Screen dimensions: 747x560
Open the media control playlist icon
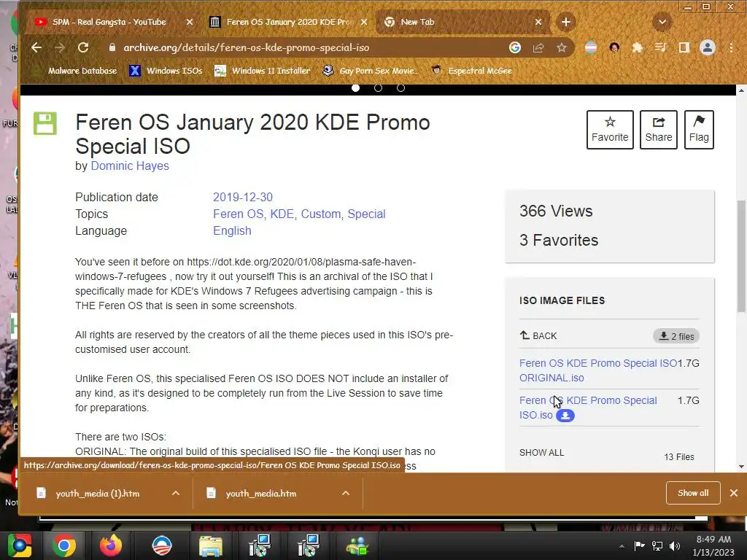pyautogui.click(x=660, y=47)
